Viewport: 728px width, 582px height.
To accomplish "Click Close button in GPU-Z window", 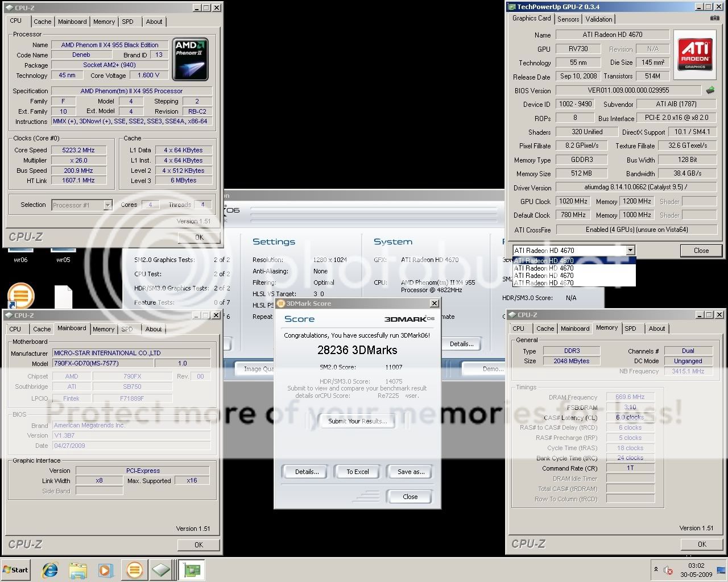I will click(x=701, y=251).
